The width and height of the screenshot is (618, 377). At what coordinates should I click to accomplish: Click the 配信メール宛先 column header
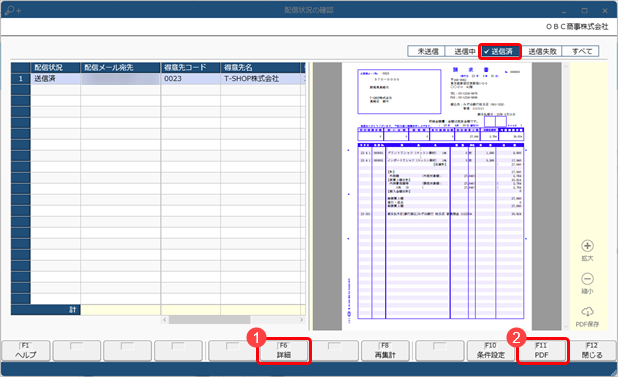click(x=121, y=68)
